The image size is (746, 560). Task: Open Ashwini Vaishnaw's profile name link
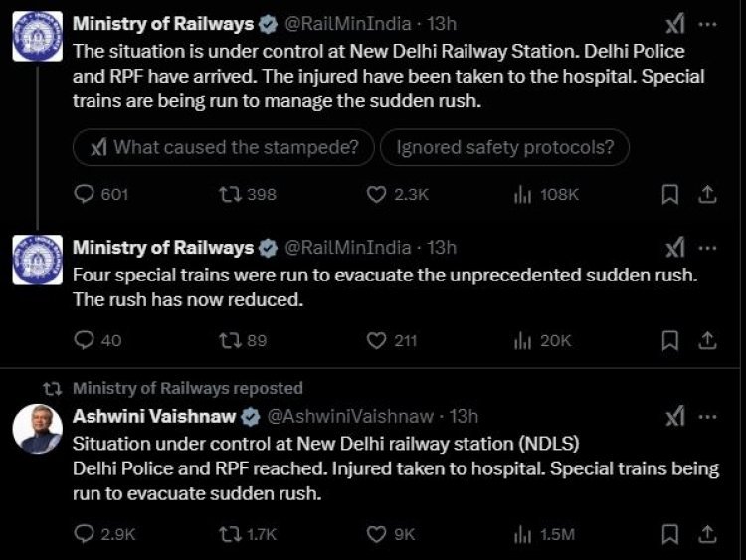coord(151,416)
